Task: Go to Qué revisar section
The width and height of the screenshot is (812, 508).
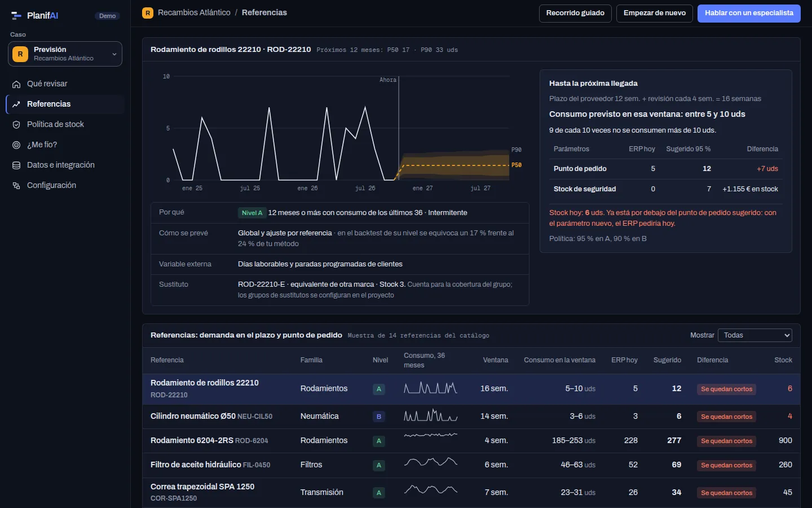Action: point(65,84)
